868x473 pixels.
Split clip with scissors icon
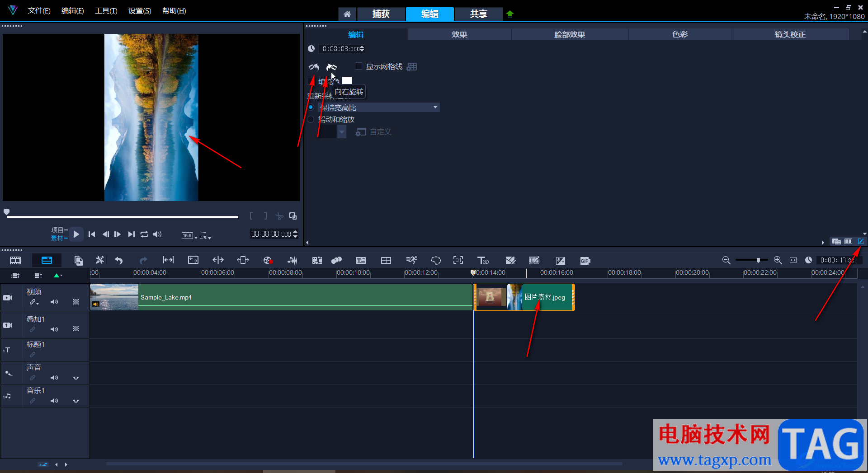279,216
